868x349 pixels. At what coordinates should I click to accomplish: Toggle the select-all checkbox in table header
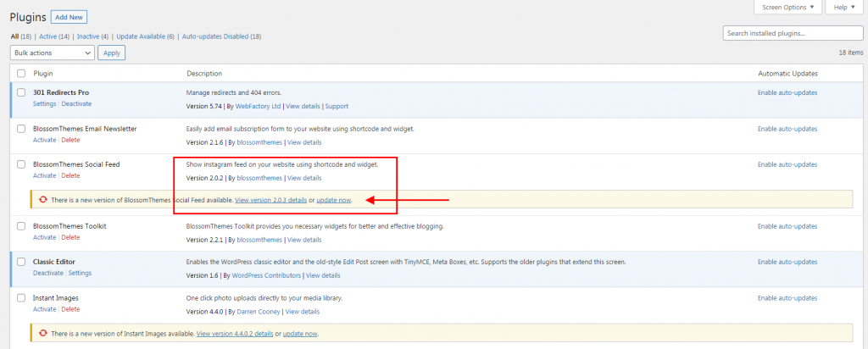[21, 74]
